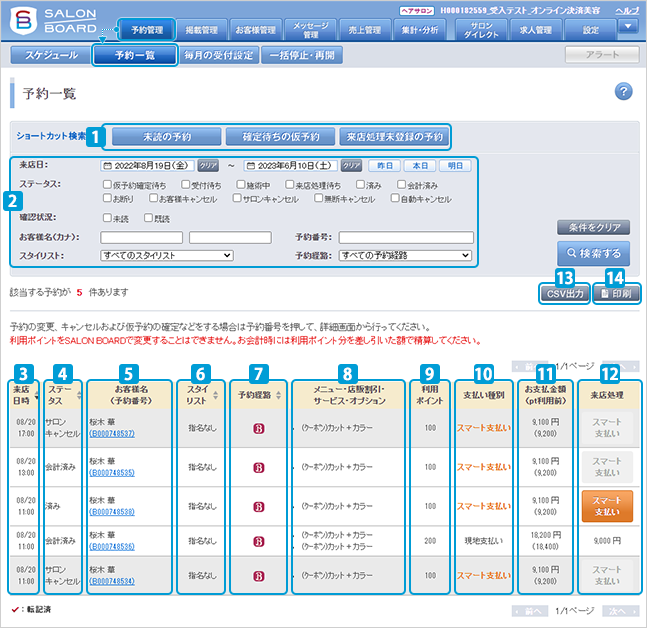Switch to the お客様管理 tab

click(256, 30)
